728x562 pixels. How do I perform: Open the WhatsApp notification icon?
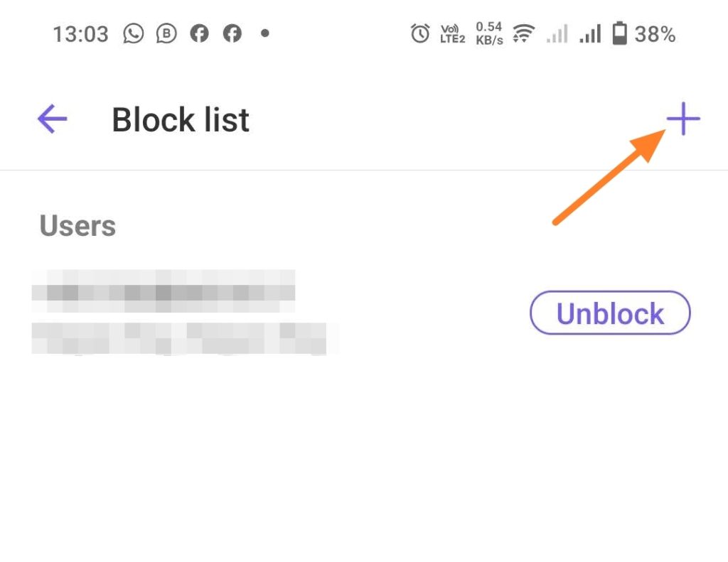134,33
